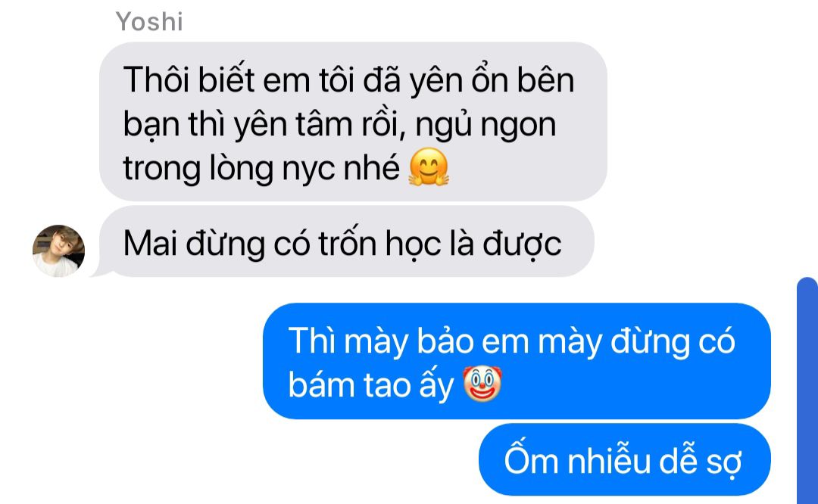Select the 'Ốm nhiễu dễ sợ' message bubble
This screenshot has width=818, height=504.
(x=624, y=459)
